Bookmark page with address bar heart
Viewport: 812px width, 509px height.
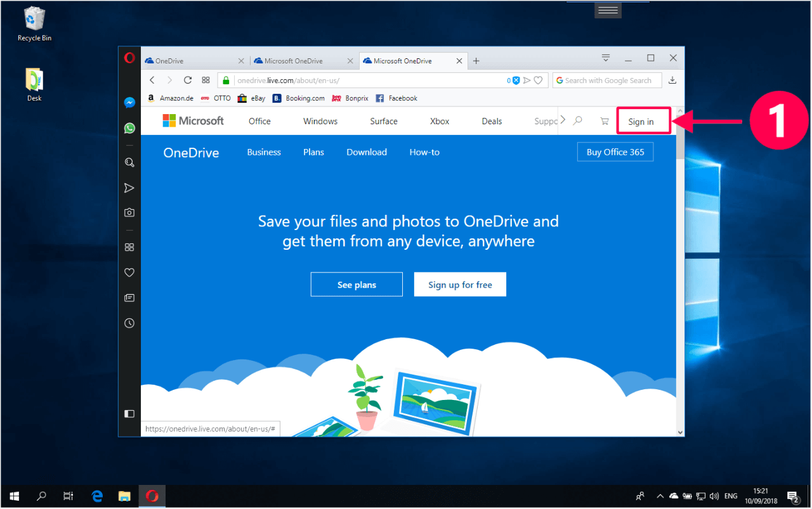[538, 81]
